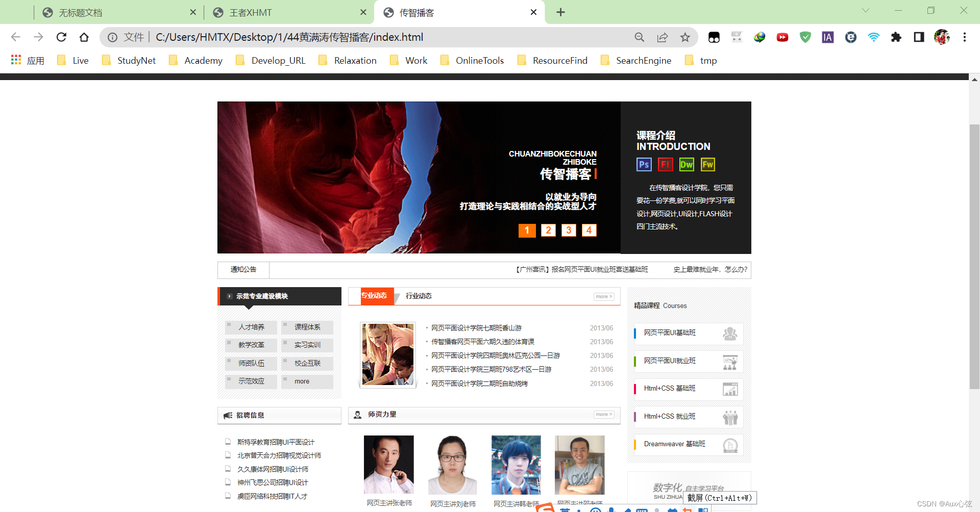Click the megaphone icon next to 招聘信息
The image size is (980, 512).
228,415
